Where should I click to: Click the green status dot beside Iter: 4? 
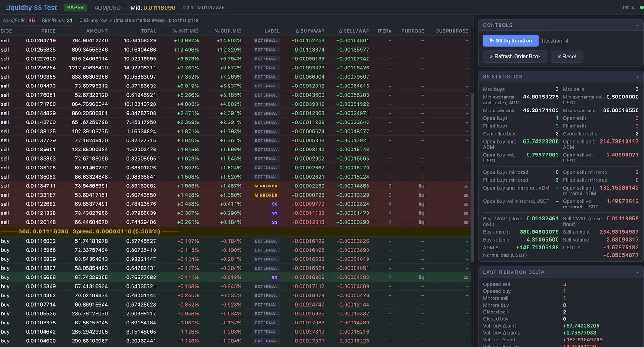pyautogui.click(x=642, y=7)
